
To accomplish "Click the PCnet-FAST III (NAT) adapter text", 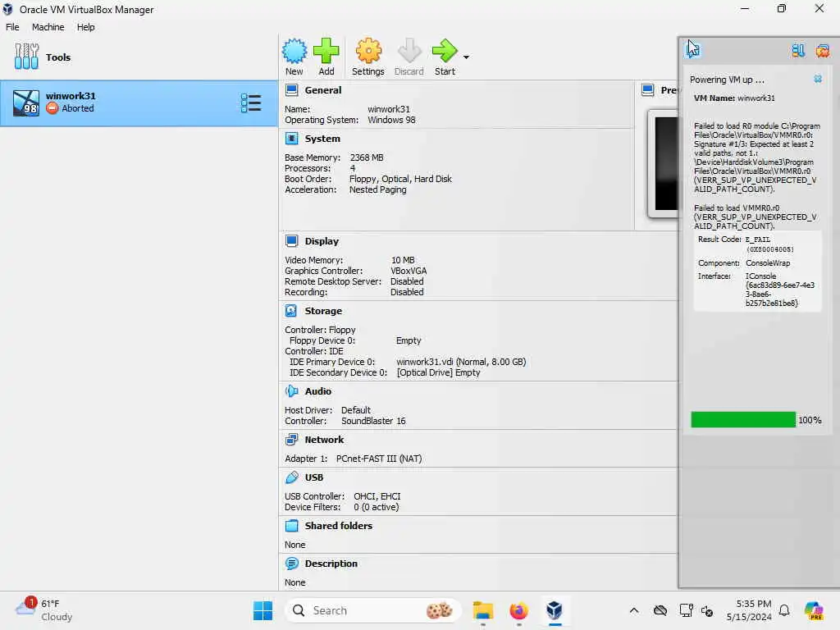I will [379, 459].
